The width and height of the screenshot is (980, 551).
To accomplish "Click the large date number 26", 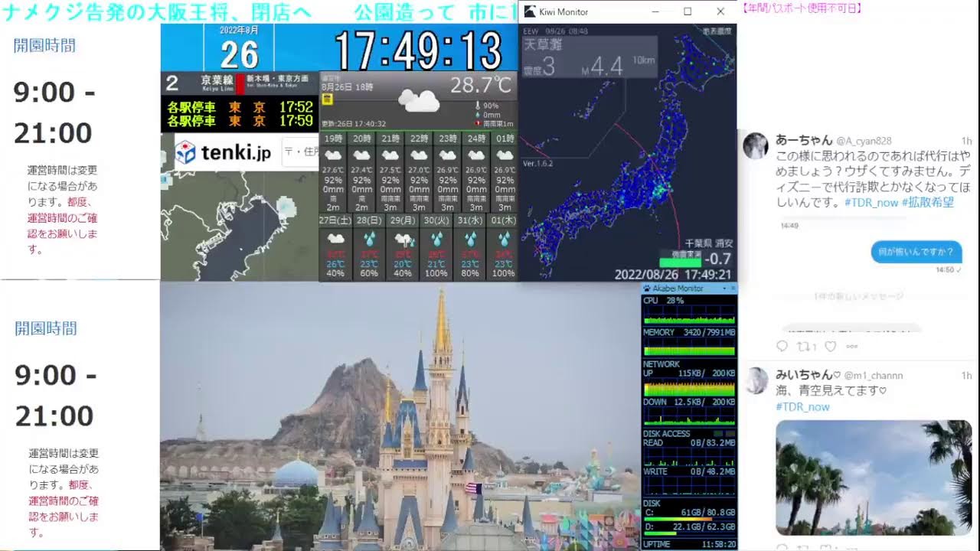I will (240, 55).
